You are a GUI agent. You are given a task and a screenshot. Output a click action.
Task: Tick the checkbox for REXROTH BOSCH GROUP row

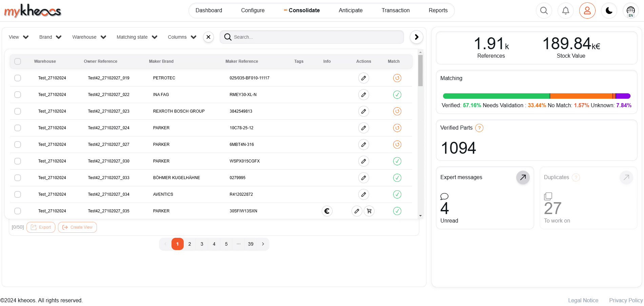[x=18, y=111]
